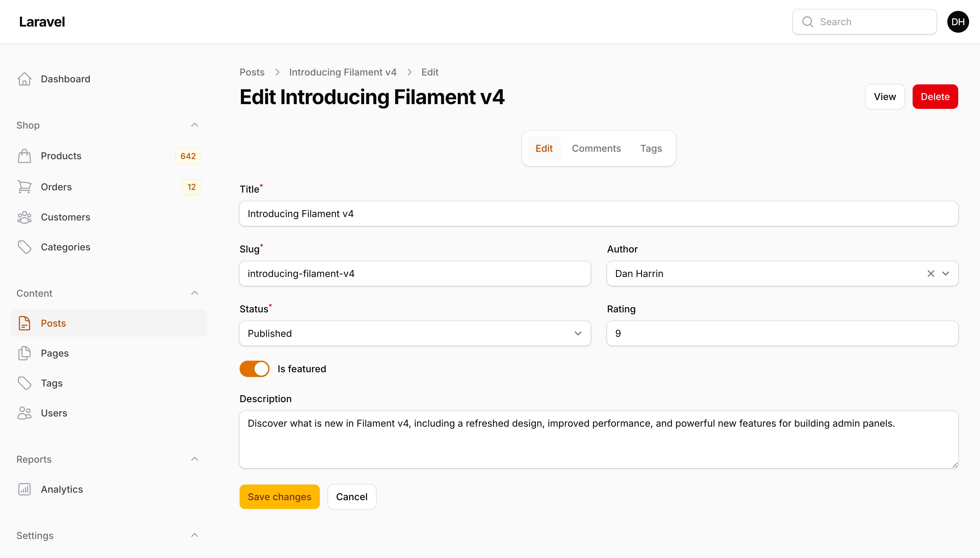Open Users in the sidebar

[x=109, y=413]
